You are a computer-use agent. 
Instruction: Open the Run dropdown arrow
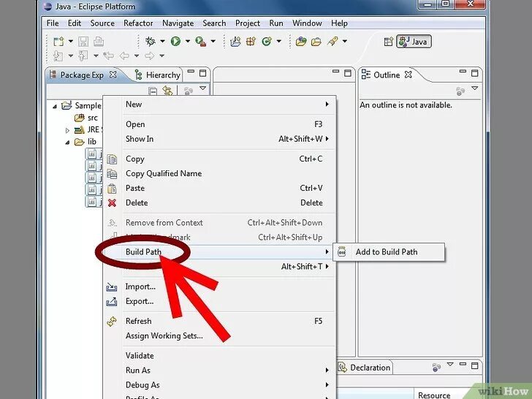(x=188, y=42)
